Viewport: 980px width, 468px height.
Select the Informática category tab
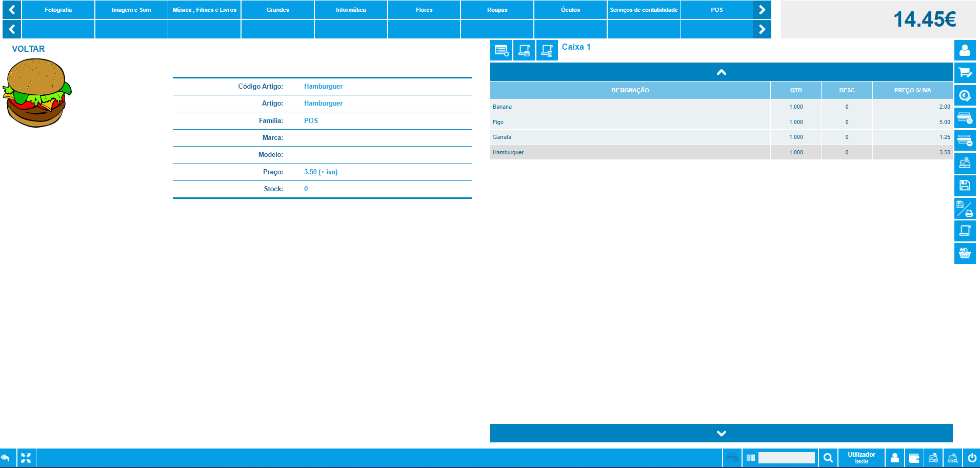click(351, 10)
